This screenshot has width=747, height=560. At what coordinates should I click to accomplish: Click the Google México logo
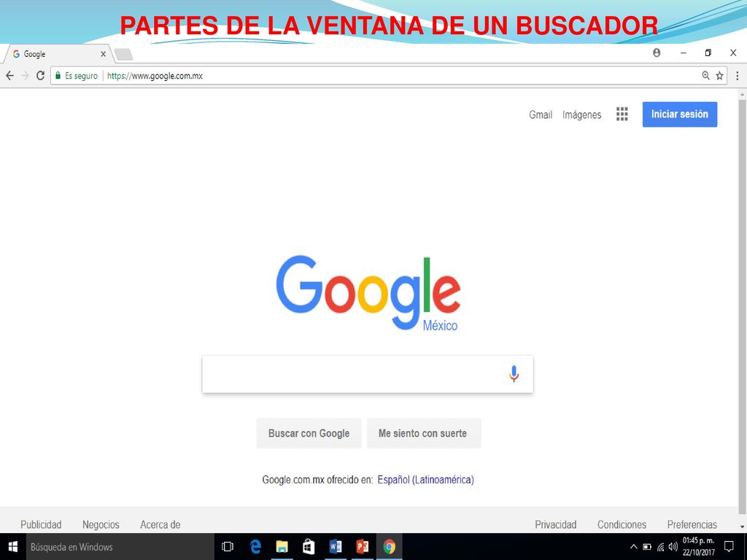(x=368, y=293)
